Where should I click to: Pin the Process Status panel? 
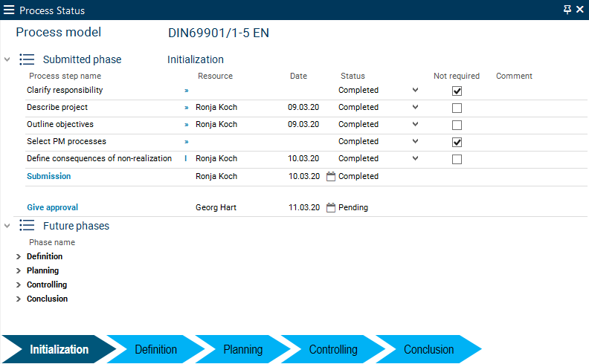click(x=567, y=10)
